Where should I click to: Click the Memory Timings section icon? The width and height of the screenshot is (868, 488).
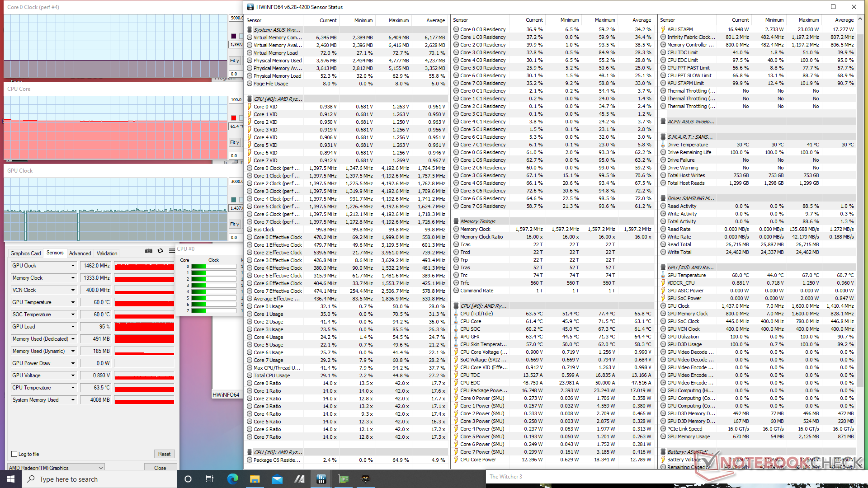pyautogui.click(x=457, y=221)
